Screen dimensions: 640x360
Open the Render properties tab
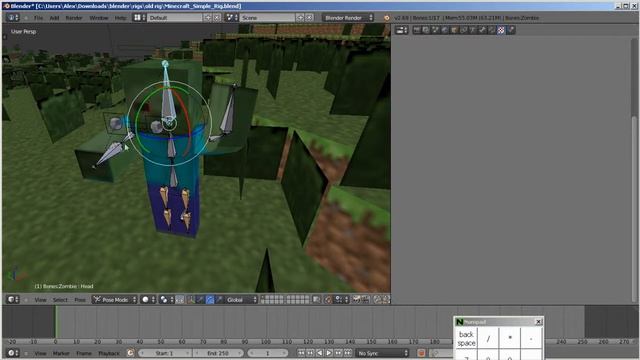coord(416,30)
